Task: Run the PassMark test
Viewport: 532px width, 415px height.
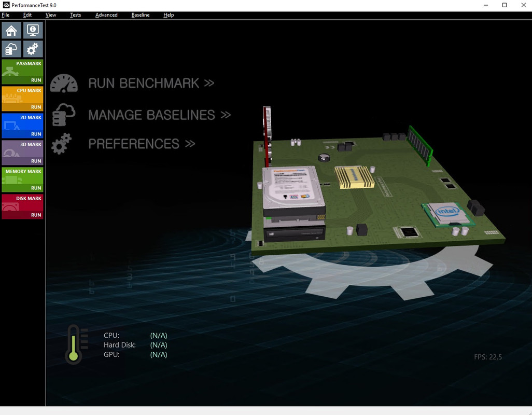Action: pos(36,80)
